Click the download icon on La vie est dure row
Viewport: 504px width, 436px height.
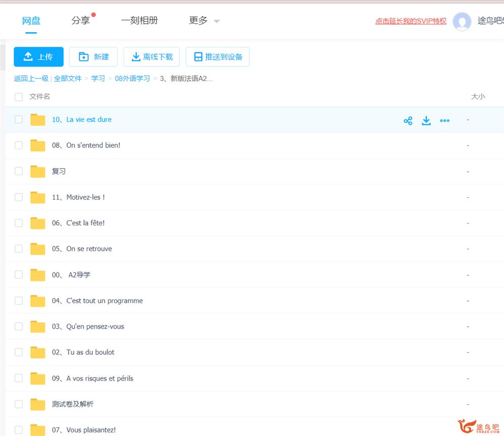pyautogui.click(x=426, y=120)
